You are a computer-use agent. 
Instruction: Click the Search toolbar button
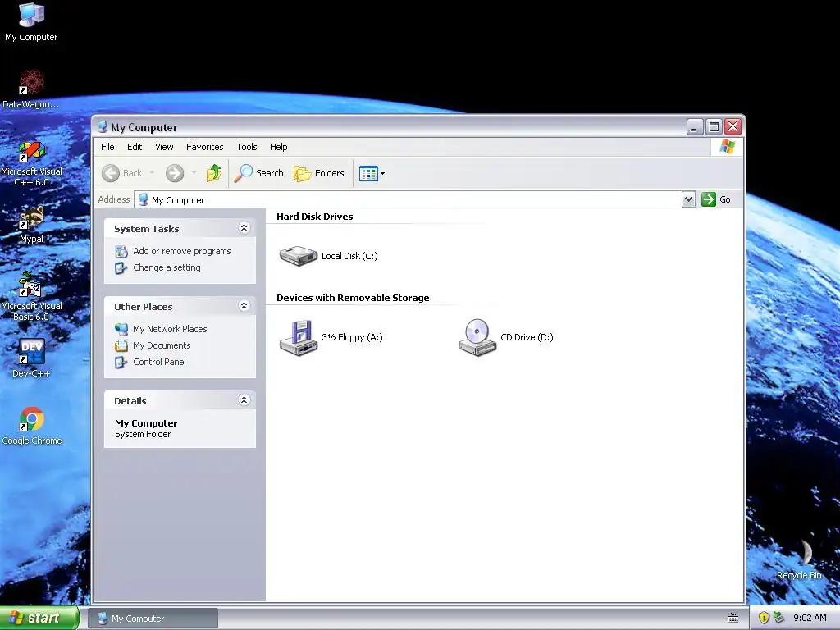(258, 173)
